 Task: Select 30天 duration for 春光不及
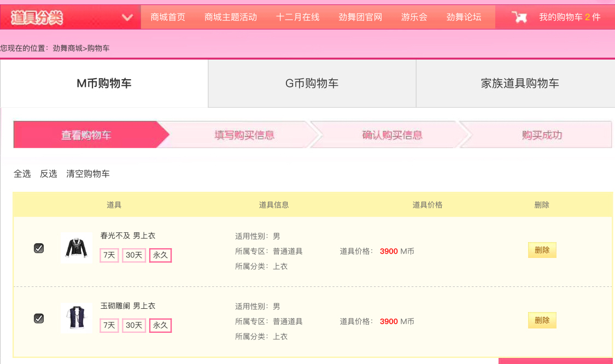coord(134,255)
